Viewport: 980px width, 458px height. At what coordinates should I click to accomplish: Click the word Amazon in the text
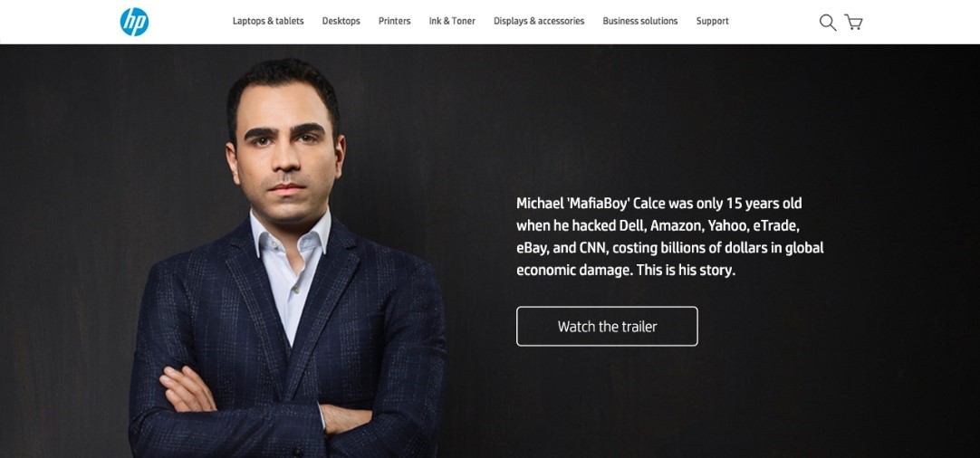click(x=677, y=226)
